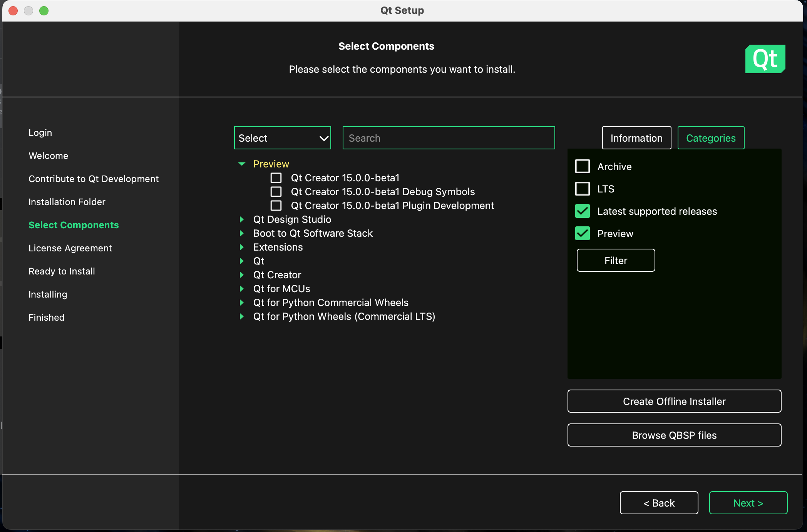Collapse the Preview section
The image size is (807, 532).
pos(242,164)
